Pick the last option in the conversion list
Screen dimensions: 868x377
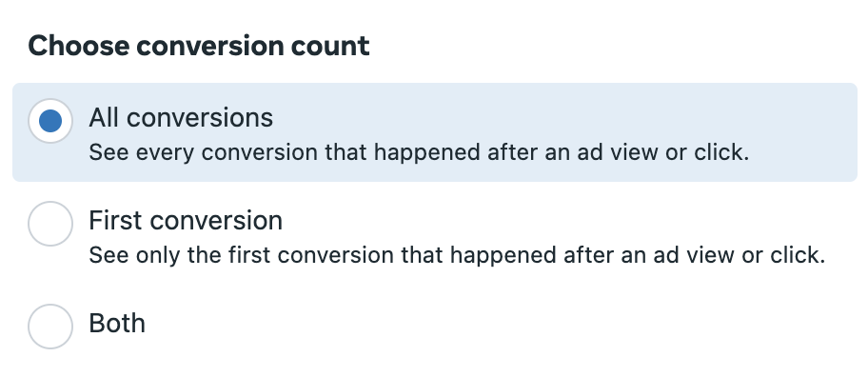pyautogui.click(x=50, y=327)
